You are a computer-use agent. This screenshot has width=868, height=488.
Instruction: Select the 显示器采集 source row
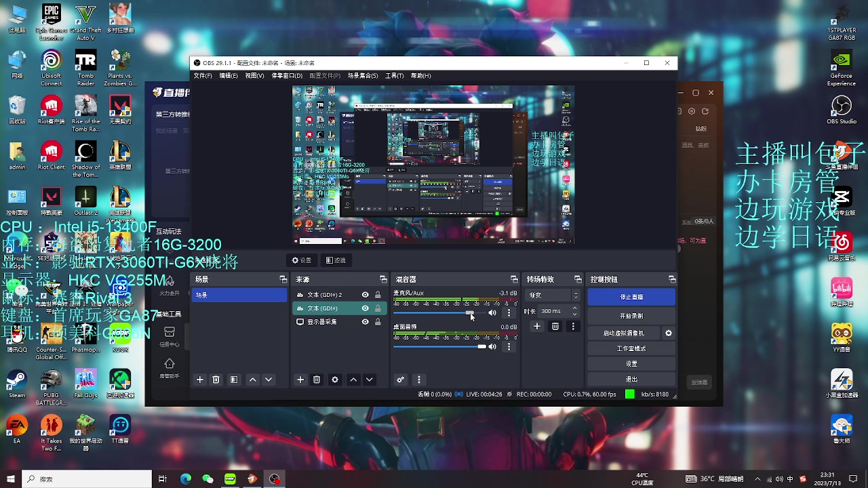coord(340,322)
